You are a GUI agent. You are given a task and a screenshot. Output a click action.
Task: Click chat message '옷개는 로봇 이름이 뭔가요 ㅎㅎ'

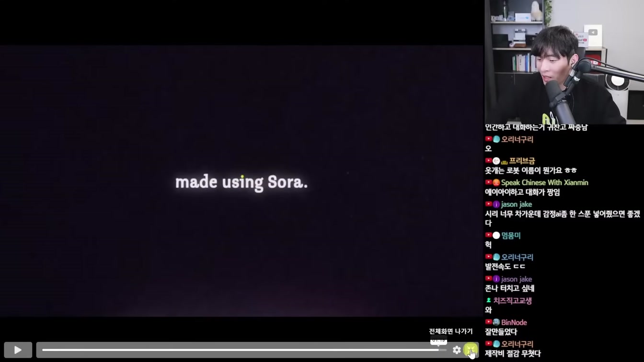click(531, 170)
